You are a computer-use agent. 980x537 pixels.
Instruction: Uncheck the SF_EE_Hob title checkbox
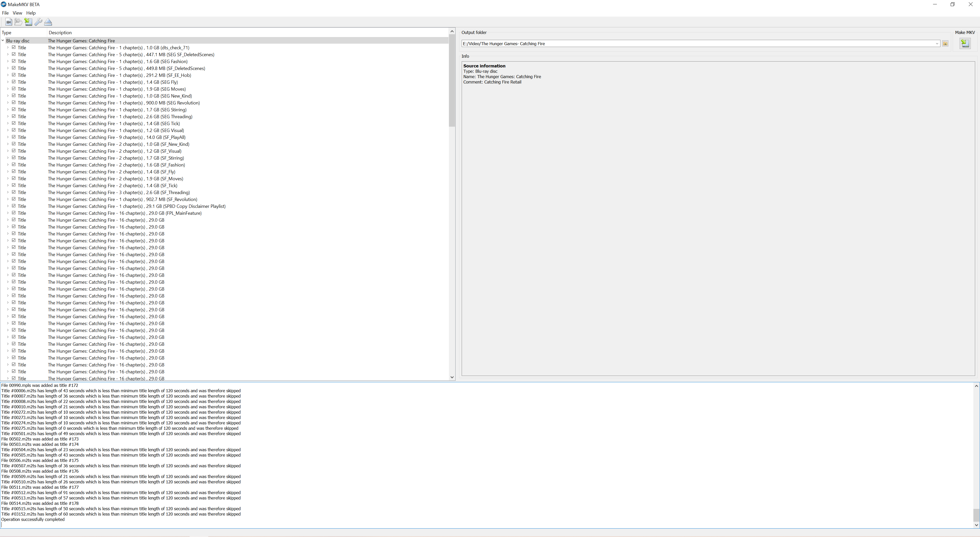[x=14, y=75]
